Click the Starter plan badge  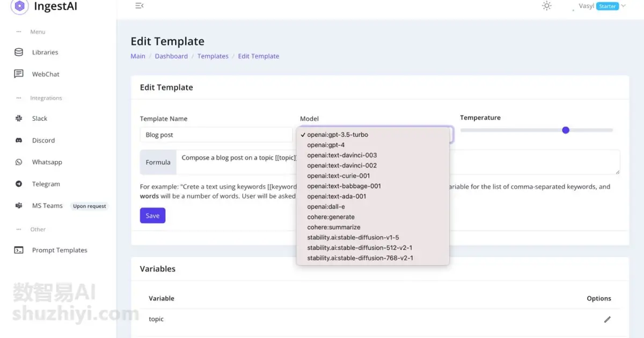[607, 6]
